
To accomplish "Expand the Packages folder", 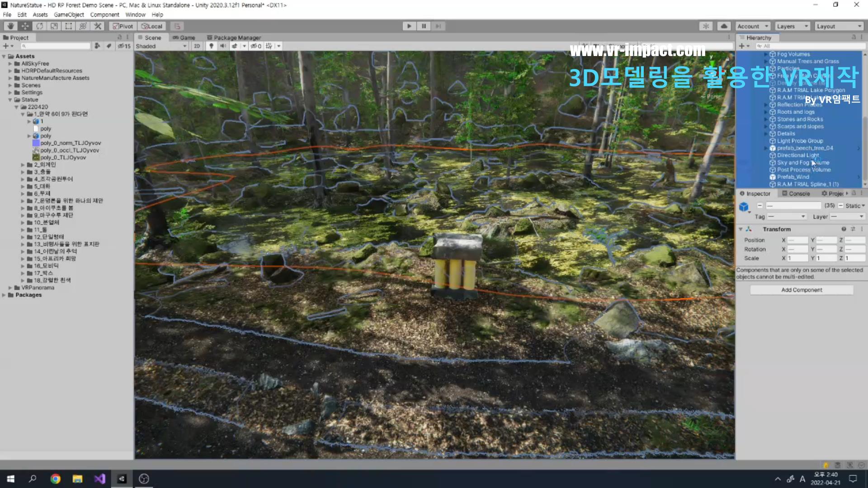I will 4,295.
